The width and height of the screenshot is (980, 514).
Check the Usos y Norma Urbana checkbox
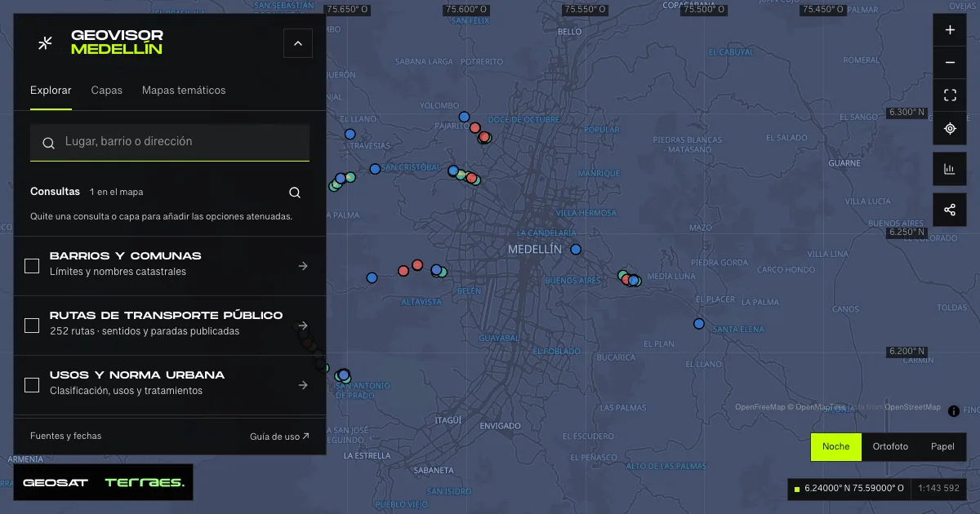click(32, 385)
